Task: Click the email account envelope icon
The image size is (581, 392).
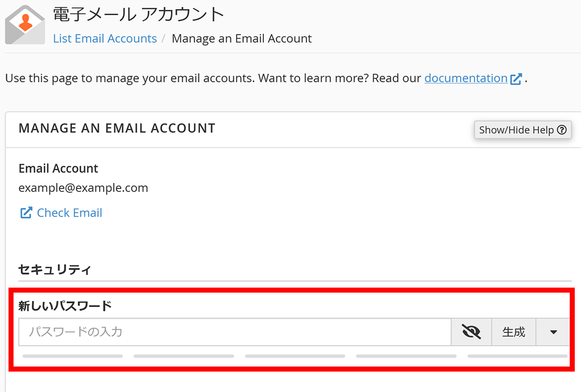Action: pyautogui.click(x=24, y=26)
